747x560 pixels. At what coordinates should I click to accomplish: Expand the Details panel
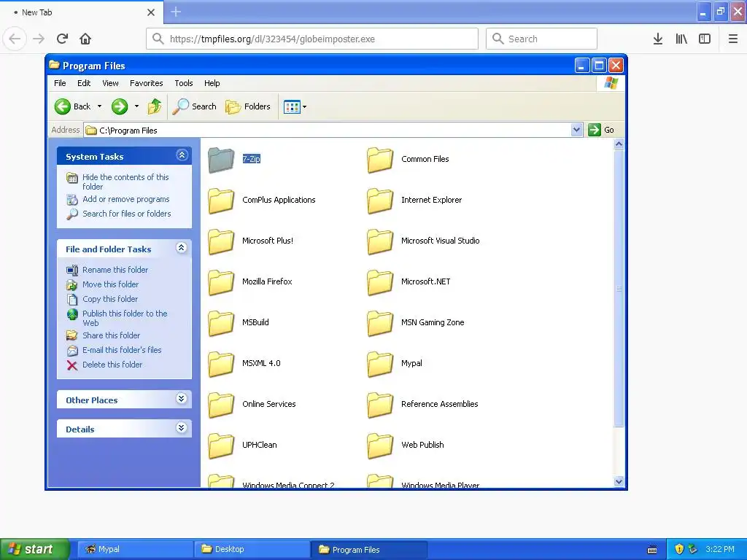click(x=182, y=427)
